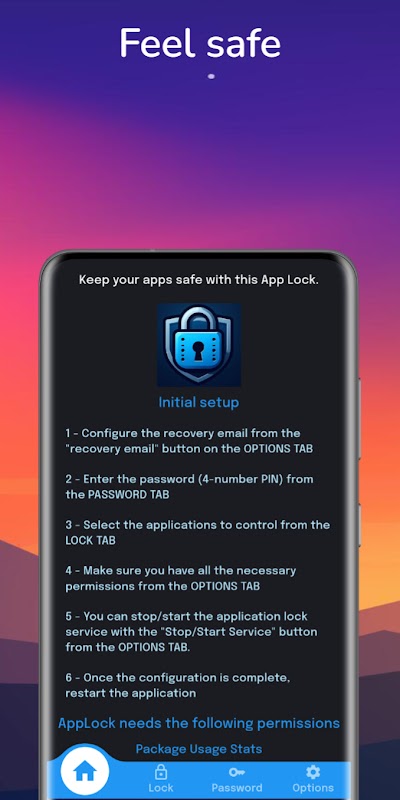Select step 1 recovery email instruction
This screenshot has height=800, width=400.
click(x=189, y=441)
